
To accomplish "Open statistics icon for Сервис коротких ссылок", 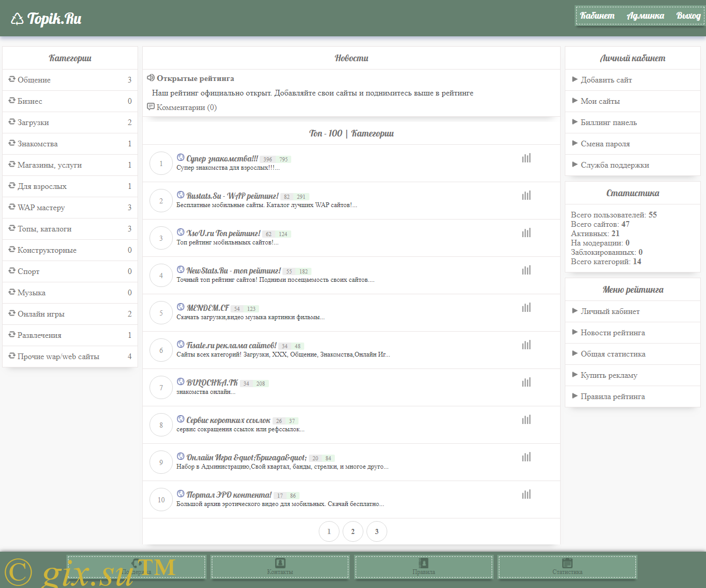I will pyautogui.click(x=526, y=419).
